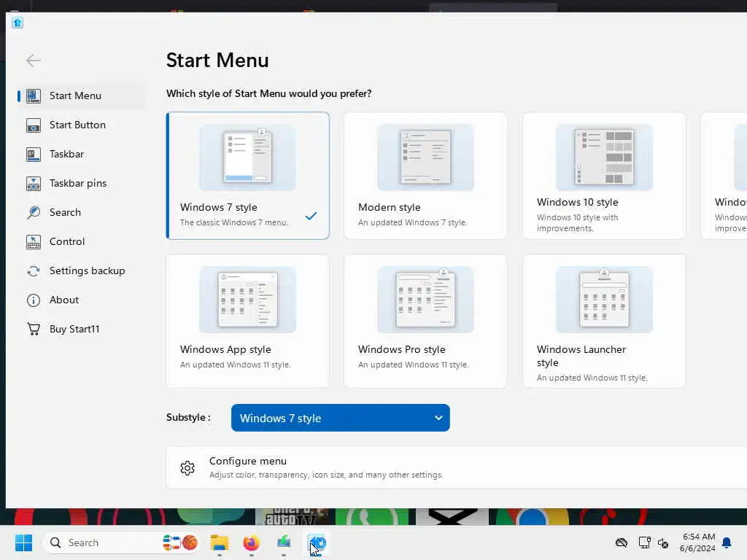Click the Settings backup sync icon
Screen dimensions: 747x560
34,271
